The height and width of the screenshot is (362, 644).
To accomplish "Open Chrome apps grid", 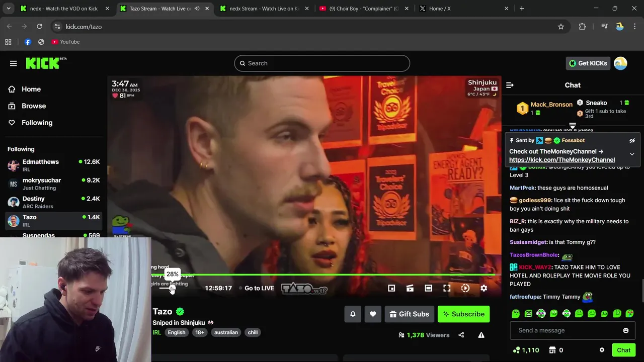I will pos(8,42).
